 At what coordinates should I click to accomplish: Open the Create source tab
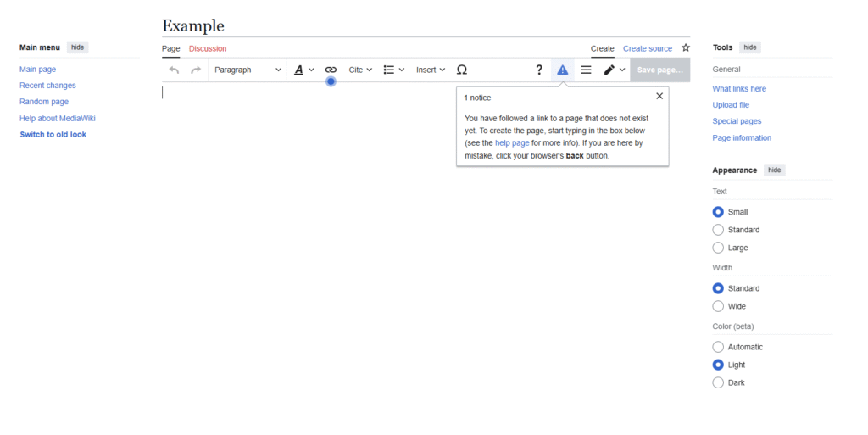click(648, 48)
